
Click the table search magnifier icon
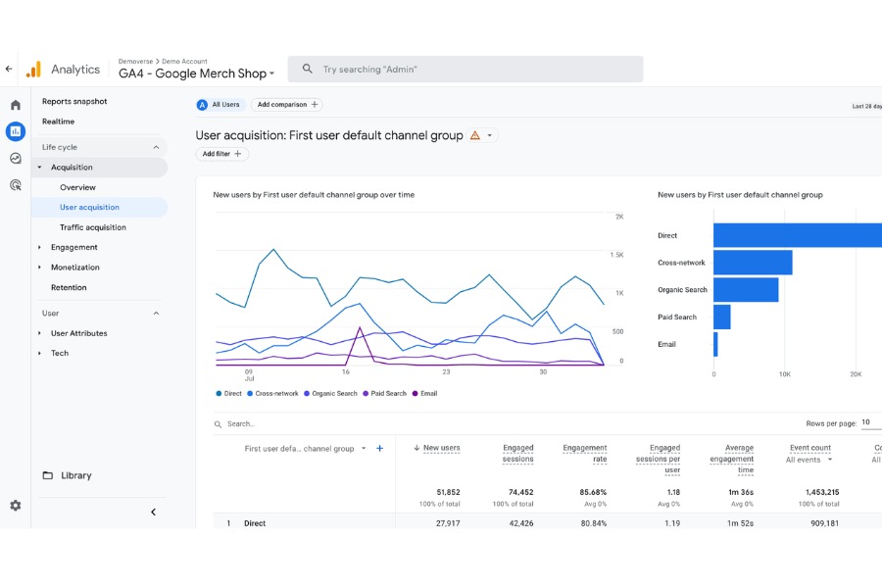218,424
